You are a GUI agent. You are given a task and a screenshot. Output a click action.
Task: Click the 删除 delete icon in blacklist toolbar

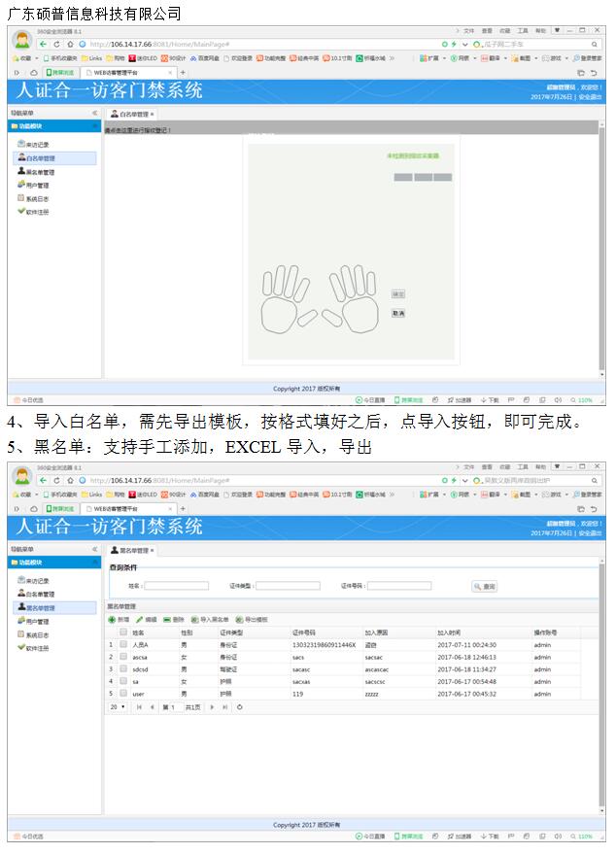coord(167,619)
